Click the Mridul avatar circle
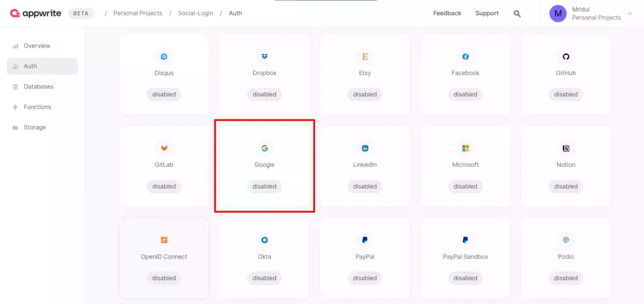Viewport: 644px width, 304px height. 558,14
